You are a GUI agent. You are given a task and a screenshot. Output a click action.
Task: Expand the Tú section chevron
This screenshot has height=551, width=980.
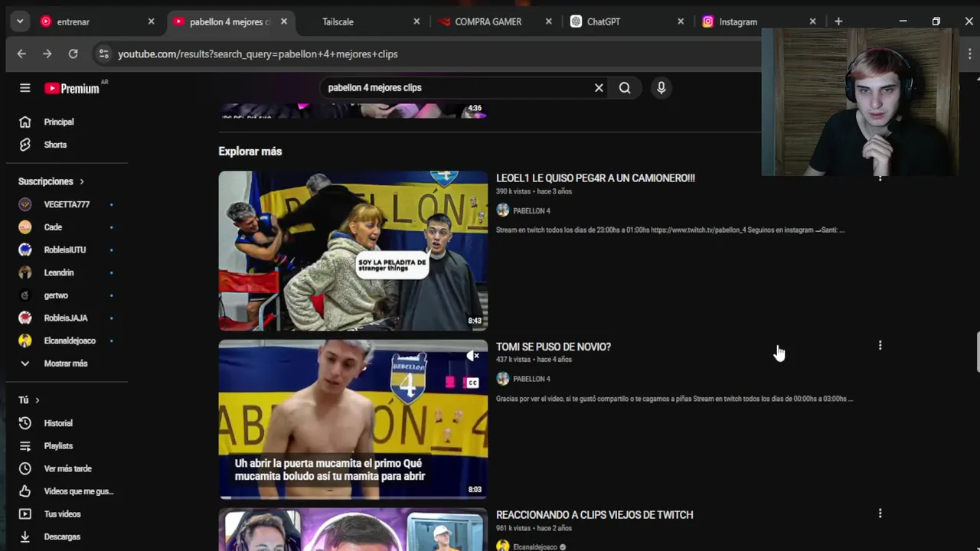pyautogui.click(x=37, y=400)
